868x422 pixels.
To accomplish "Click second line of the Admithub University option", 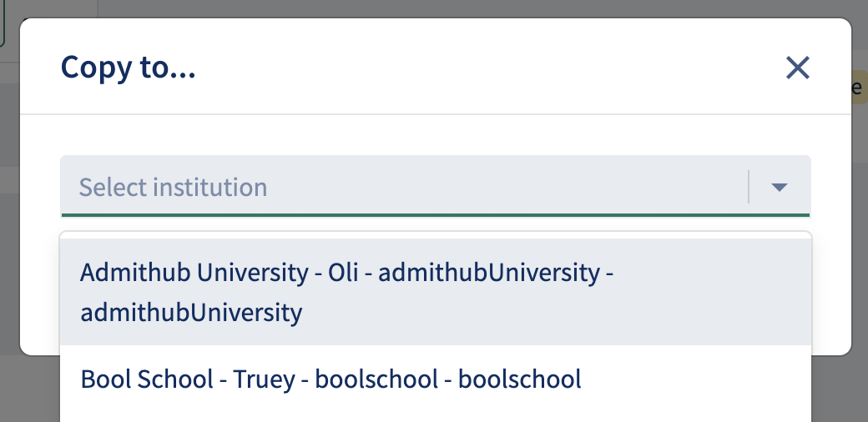I will click(191, 314).
